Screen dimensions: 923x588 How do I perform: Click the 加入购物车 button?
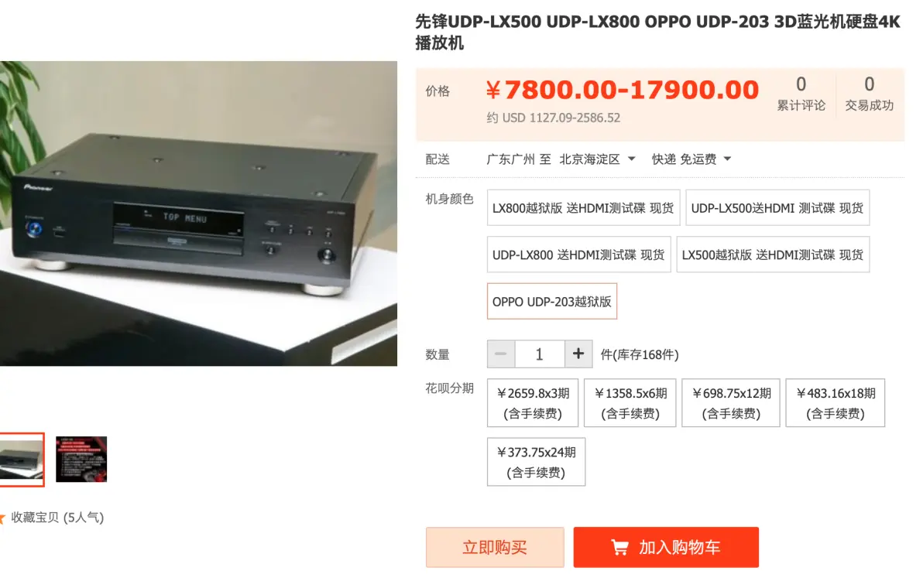(667, 548)
